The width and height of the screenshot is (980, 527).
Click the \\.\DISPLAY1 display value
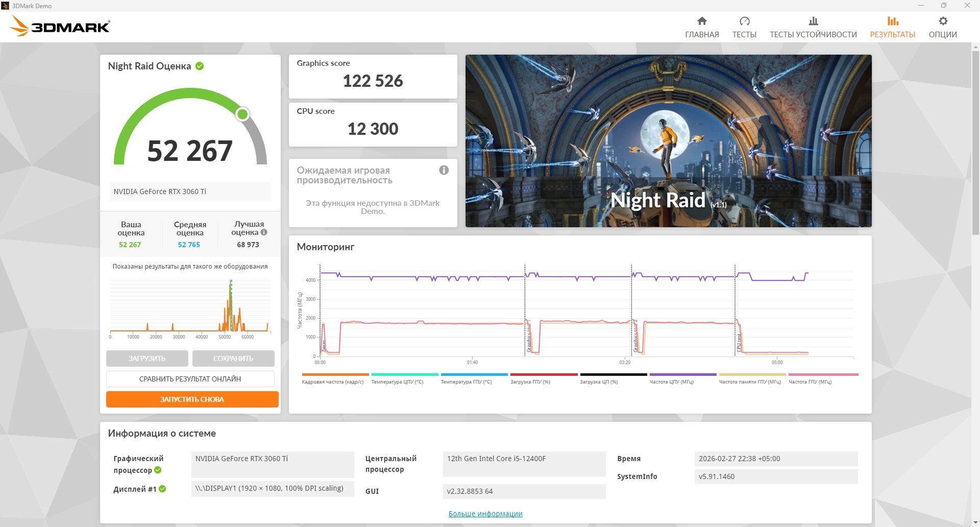point(273,489)
